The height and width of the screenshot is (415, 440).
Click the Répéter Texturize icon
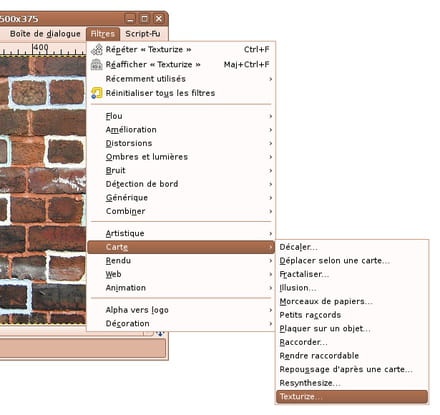pos(97,50)
